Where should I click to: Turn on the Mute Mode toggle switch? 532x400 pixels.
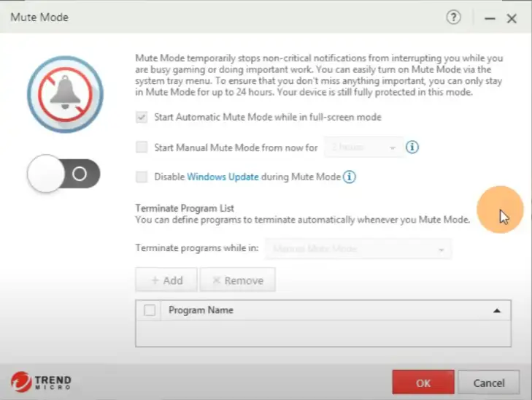pos(63,174)
